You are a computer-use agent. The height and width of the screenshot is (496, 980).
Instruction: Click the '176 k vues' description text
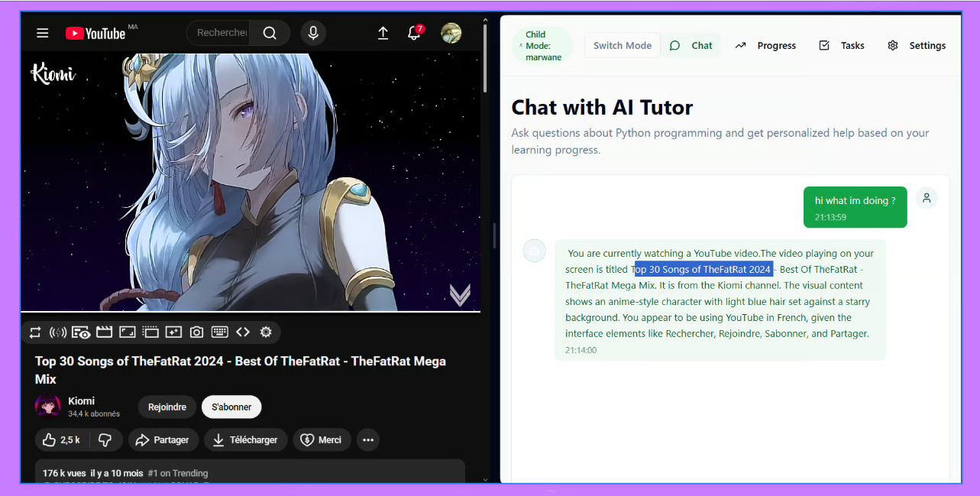(64, 473)
